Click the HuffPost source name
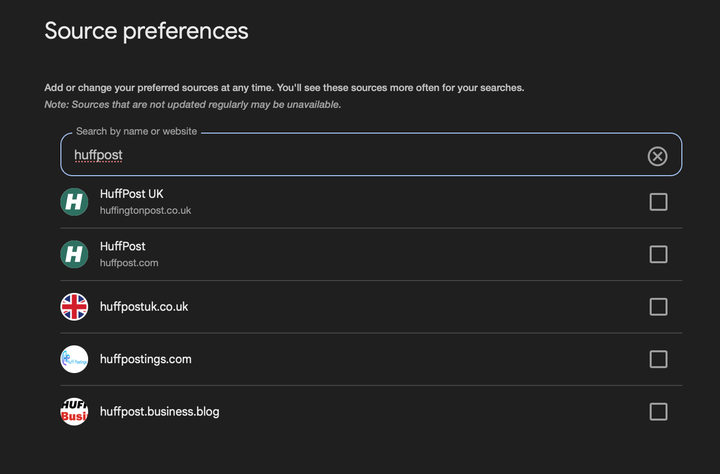 pyautogui.click(x=123, y=246)
